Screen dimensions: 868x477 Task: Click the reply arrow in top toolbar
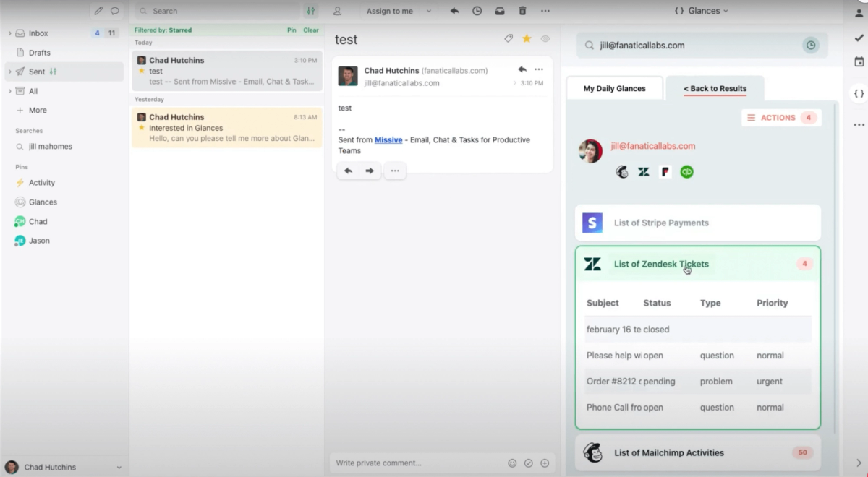(x=454, y=11)
